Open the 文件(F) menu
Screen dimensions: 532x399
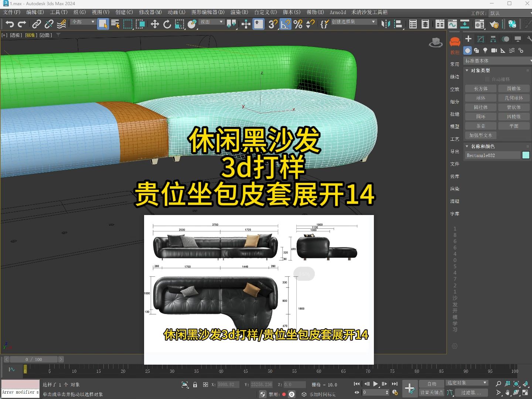pos(12,12)
